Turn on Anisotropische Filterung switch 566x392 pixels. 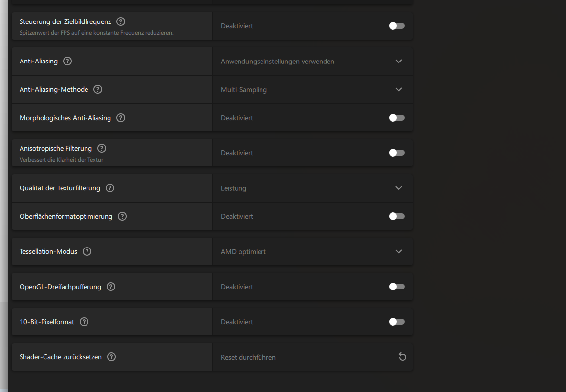click(x=396, y=153)
